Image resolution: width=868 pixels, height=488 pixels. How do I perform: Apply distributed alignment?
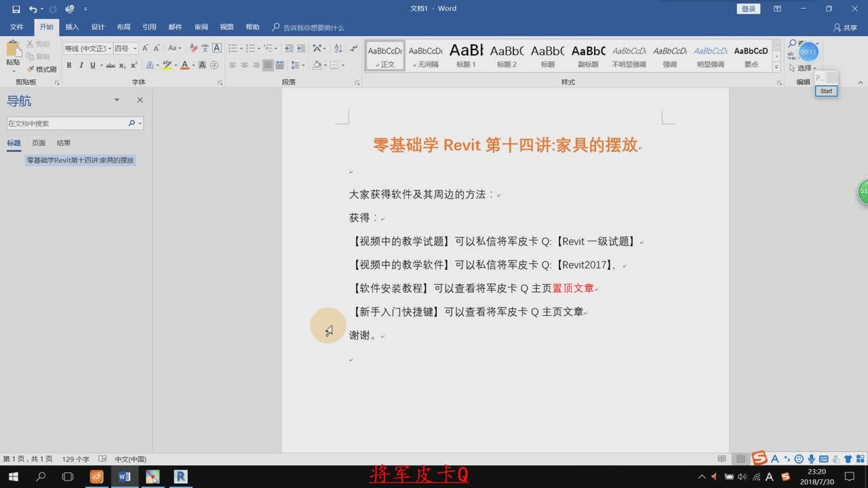(x=279, y=66)
